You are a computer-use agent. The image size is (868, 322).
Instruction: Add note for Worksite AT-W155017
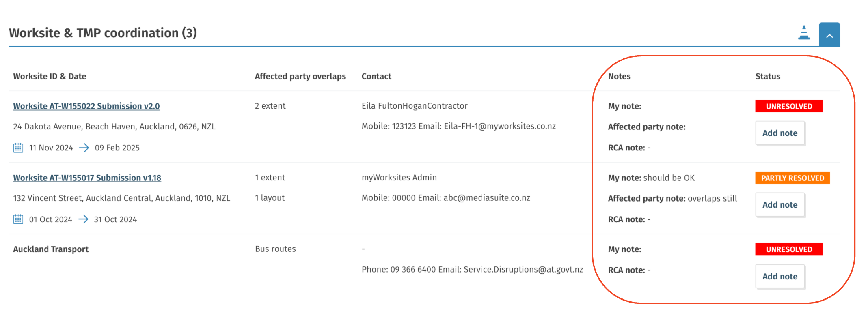[x=780, y=205]
